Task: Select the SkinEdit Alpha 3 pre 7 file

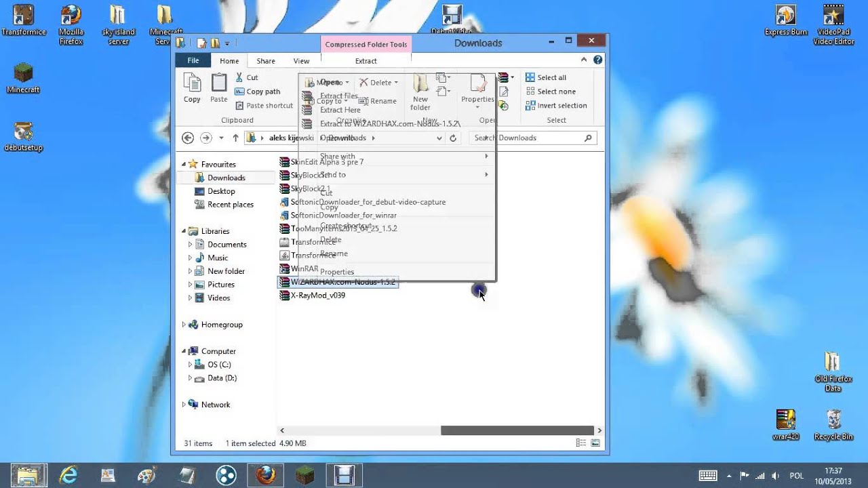Action: click(321, 162)
